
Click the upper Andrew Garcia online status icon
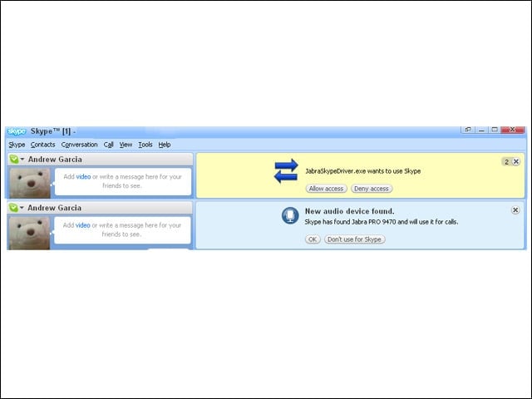pos(13,159)
